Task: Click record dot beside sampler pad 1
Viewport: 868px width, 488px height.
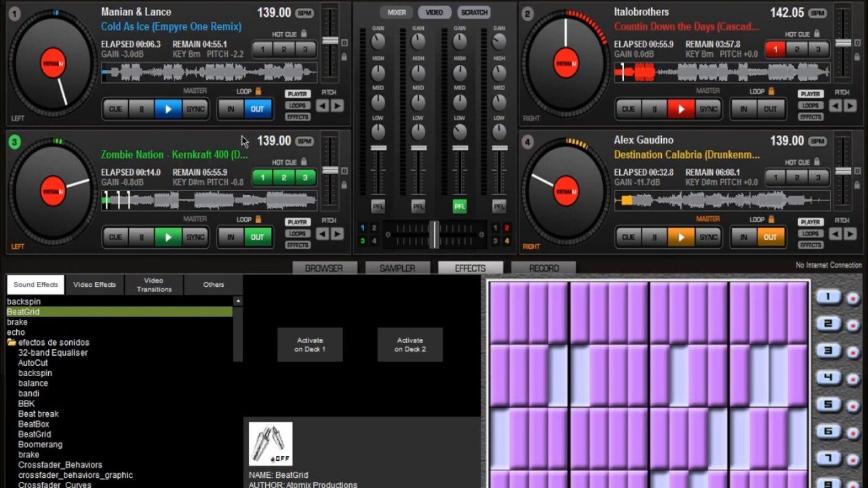Action: pyautogui.click(x=853, y=298)
